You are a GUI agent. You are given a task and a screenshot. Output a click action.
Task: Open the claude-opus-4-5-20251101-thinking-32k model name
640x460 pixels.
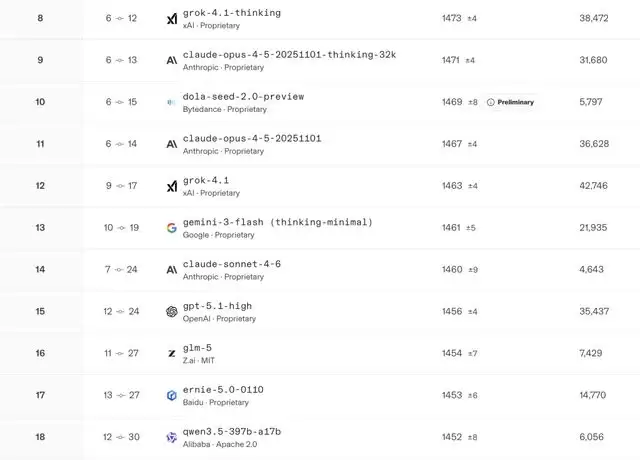pyautogui.click(x=289, y=54)
